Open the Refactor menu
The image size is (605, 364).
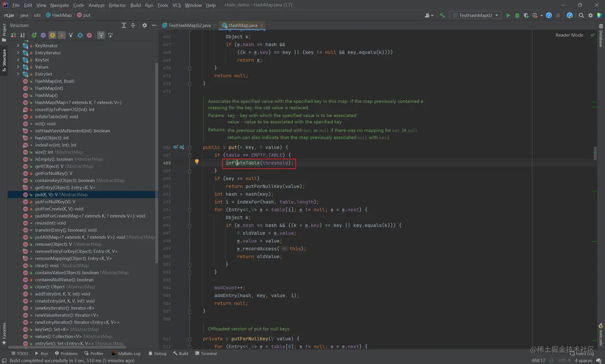(x=117, y=5)
